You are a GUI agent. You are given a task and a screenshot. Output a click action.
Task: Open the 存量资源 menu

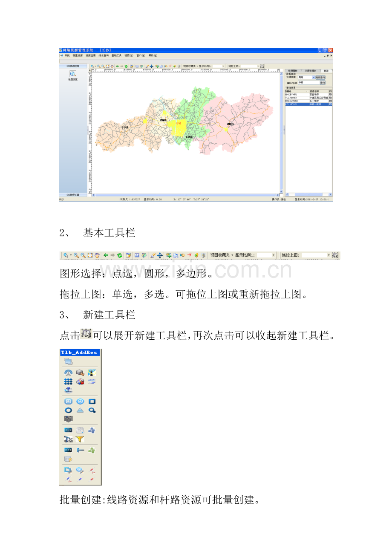pos(77,55)
